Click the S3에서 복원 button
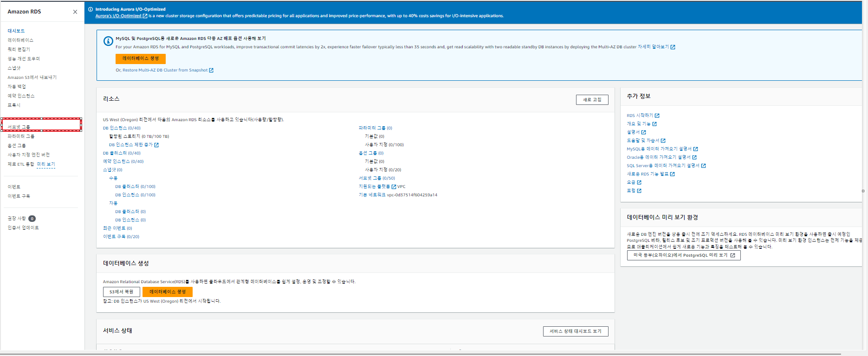The image size is (868, 356). (x=122, y=292)
